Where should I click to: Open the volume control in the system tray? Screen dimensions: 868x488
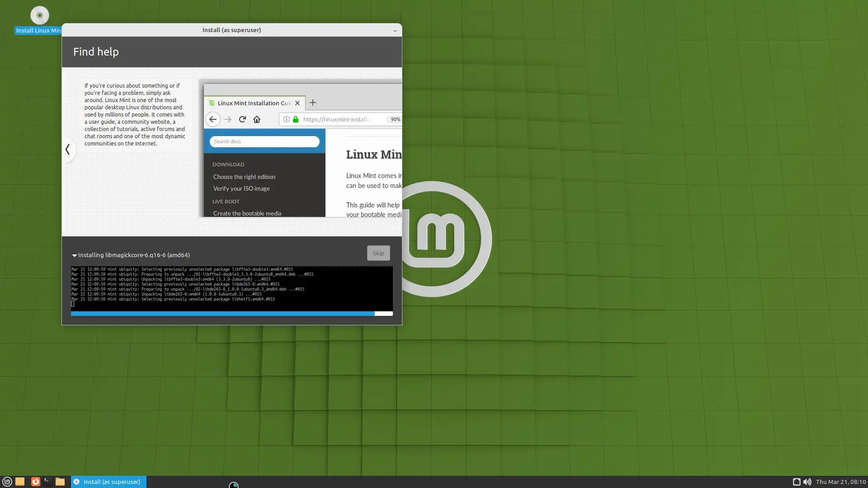click(x=807, y=482)
